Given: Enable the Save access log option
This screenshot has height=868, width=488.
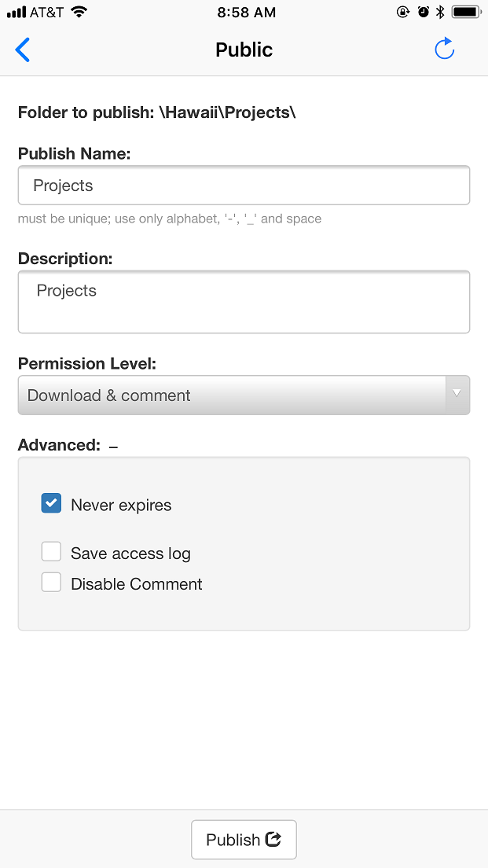Looking at the screenshot, I should click(x=50, y=551).
